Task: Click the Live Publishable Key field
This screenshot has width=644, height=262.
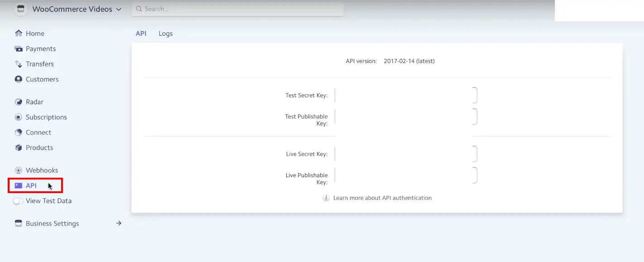Action: tap(406, 175)
